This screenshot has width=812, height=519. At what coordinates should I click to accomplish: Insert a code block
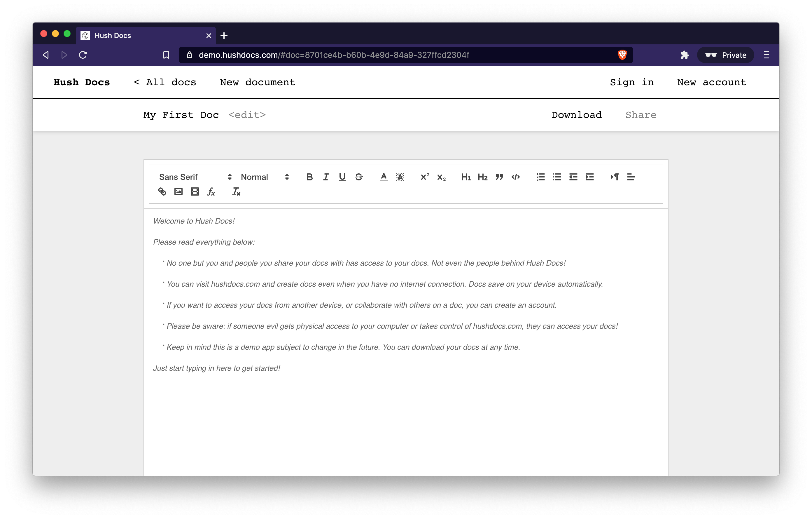click(x=515, y=177)
